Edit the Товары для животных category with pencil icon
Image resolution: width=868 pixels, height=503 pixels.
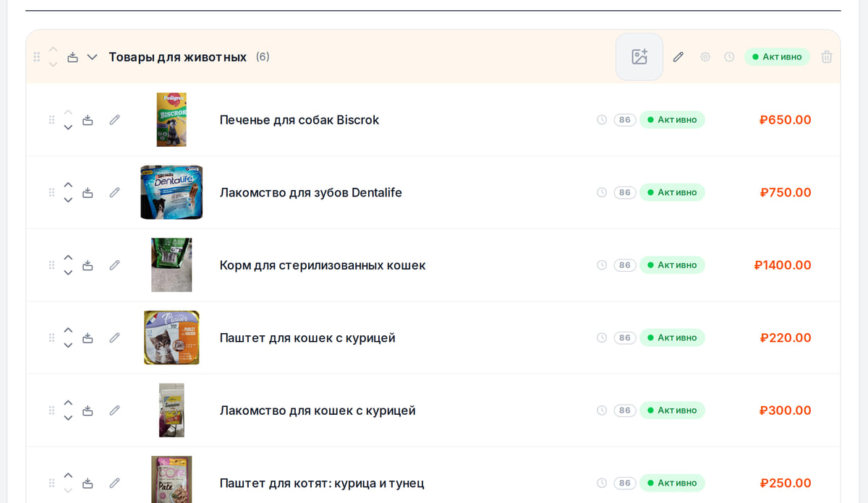coord(678,57)
